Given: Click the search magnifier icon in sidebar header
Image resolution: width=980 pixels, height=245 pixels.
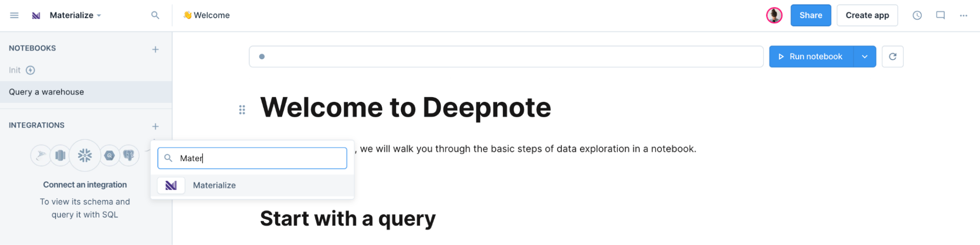Looking at the screenshot, I should coord(155,15).
